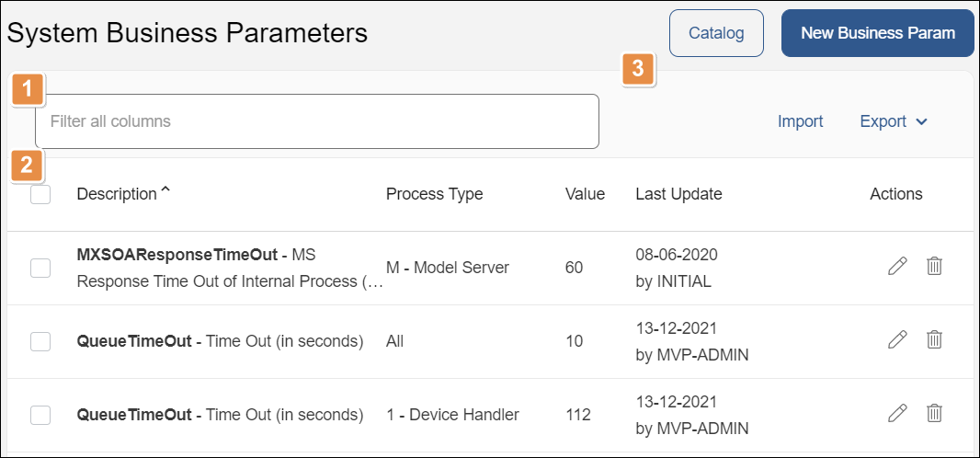Expand the Export dropdown menu
The width and height of the screenshot is (980, 458).
(x=883, y=121)
